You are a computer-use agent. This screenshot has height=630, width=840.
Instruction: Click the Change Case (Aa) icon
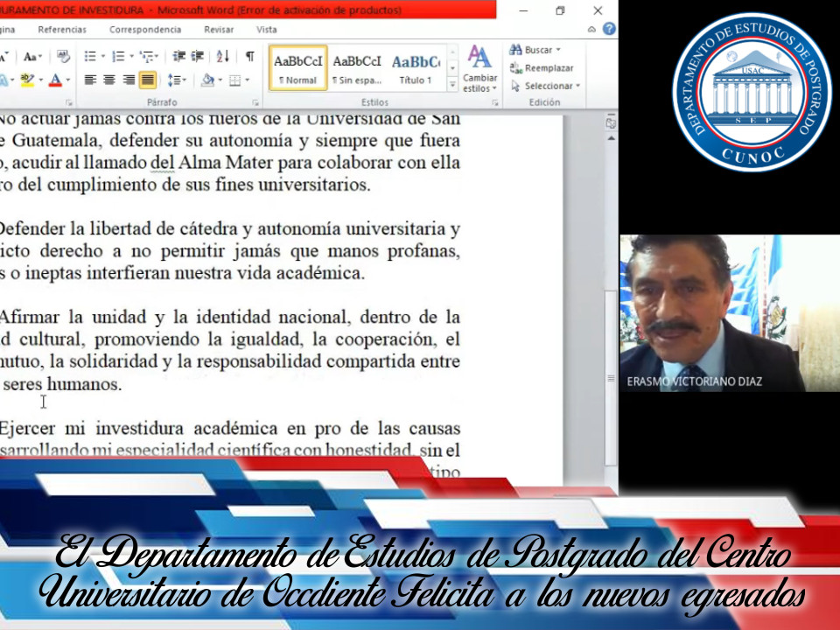[31, 57]
